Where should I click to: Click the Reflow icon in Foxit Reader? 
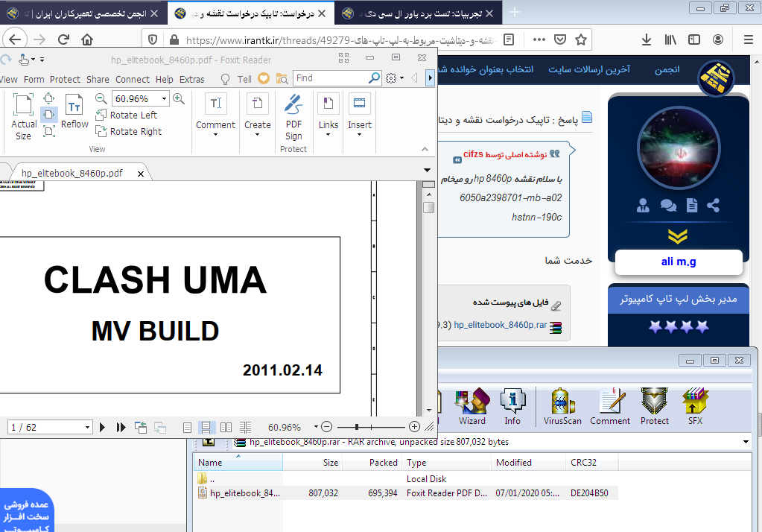coord(74,105)
